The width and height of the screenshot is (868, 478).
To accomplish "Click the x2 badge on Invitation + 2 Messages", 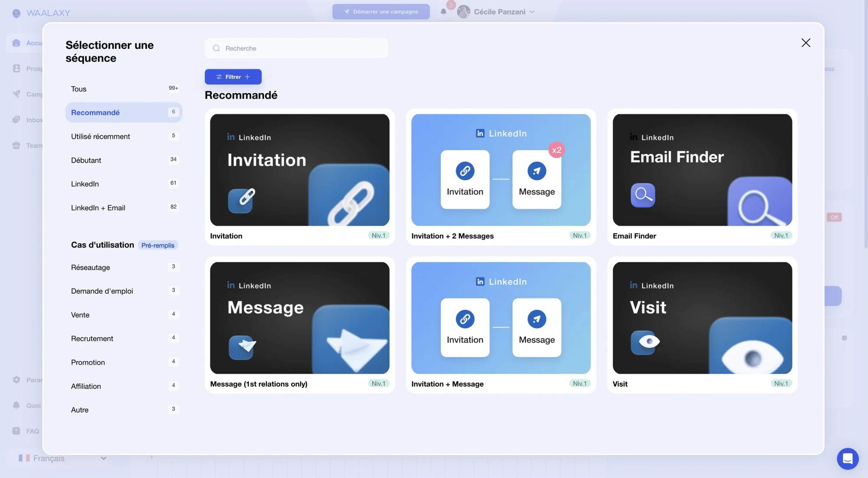I will pos(556,150).
